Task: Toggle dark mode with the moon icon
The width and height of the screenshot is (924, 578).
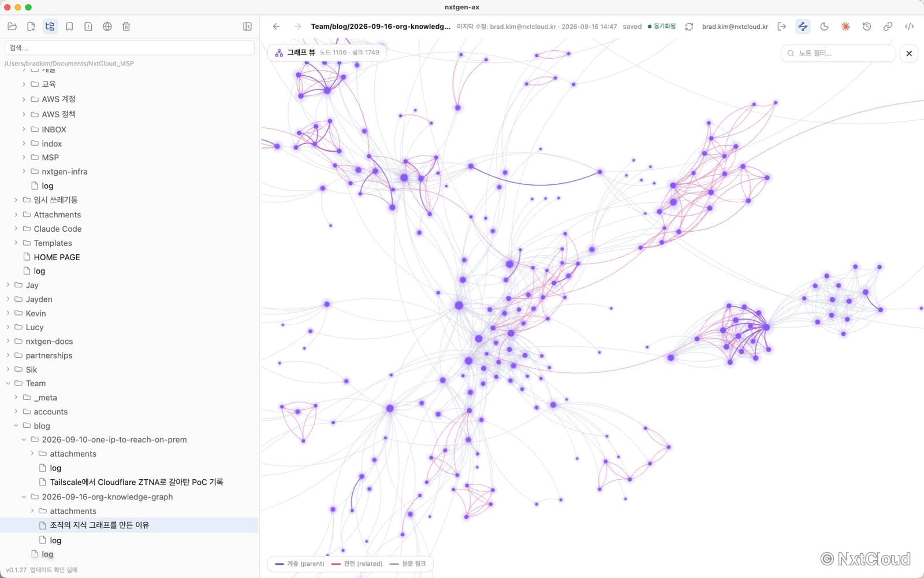Action: 824,27
